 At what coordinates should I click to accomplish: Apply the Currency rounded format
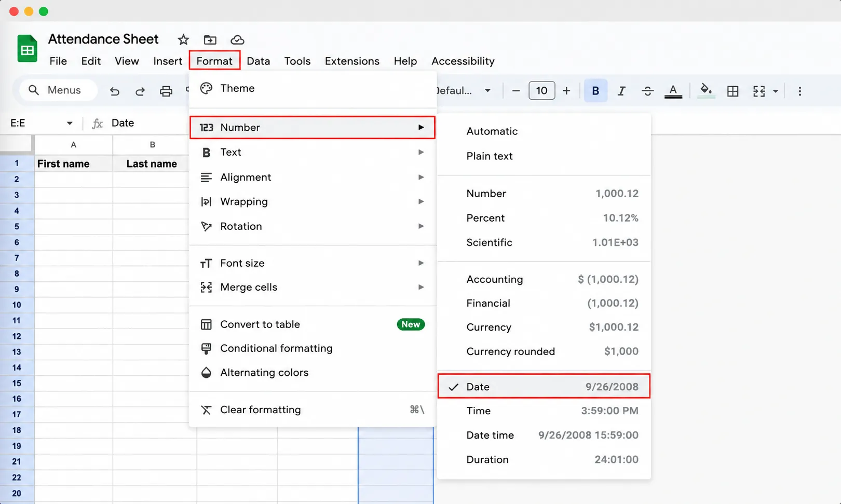click(x=544, y=351)
